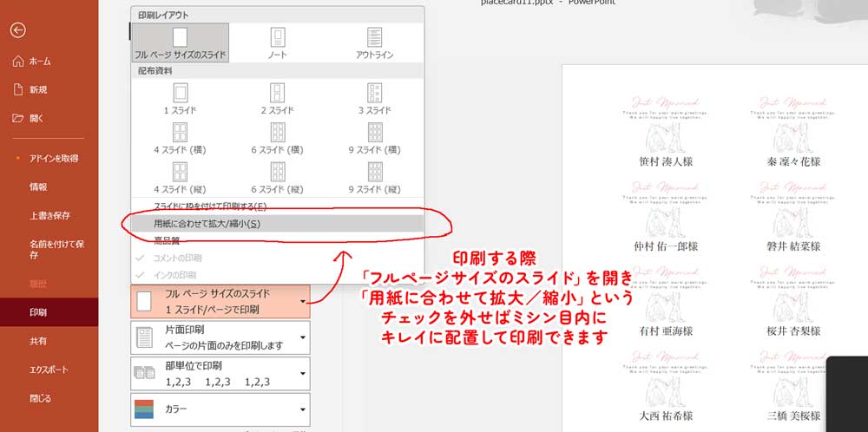Viewport: 868px width, 432px height.
Task: Choose the ノート layout icon
Action: click(277, 42)
